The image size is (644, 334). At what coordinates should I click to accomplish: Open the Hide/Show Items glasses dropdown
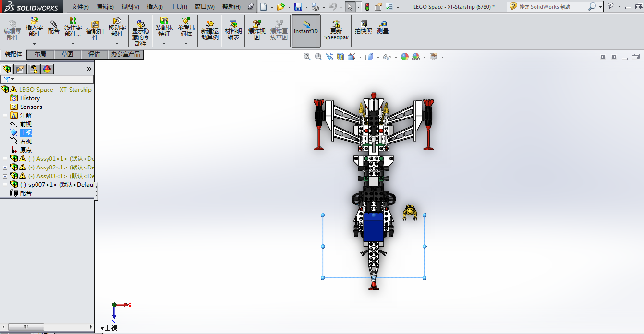(396, 57)
